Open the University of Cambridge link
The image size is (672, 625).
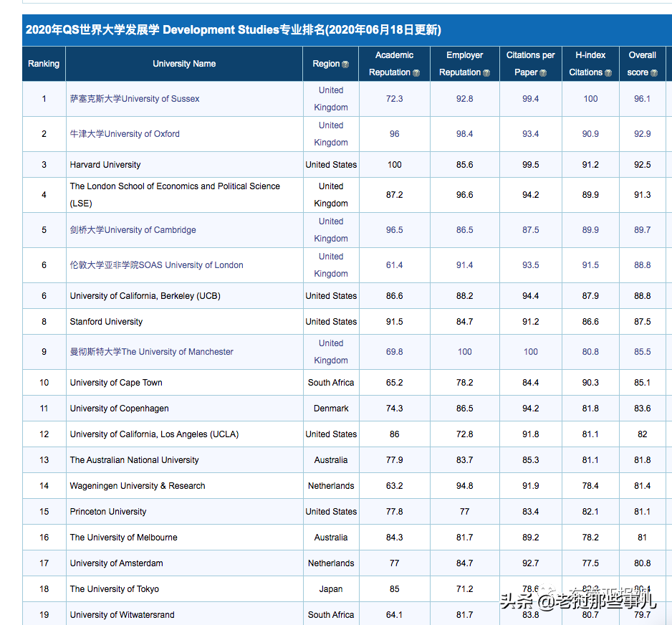coord(133,230)
